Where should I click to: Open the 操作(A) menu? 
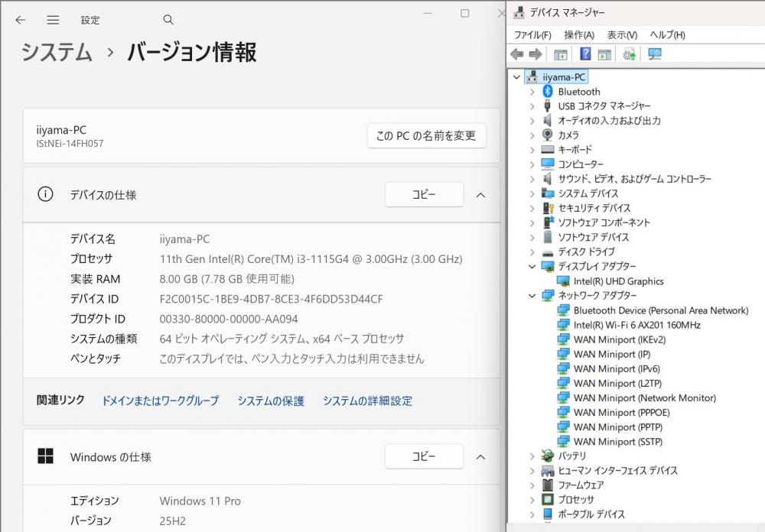[x=579, y=35]
